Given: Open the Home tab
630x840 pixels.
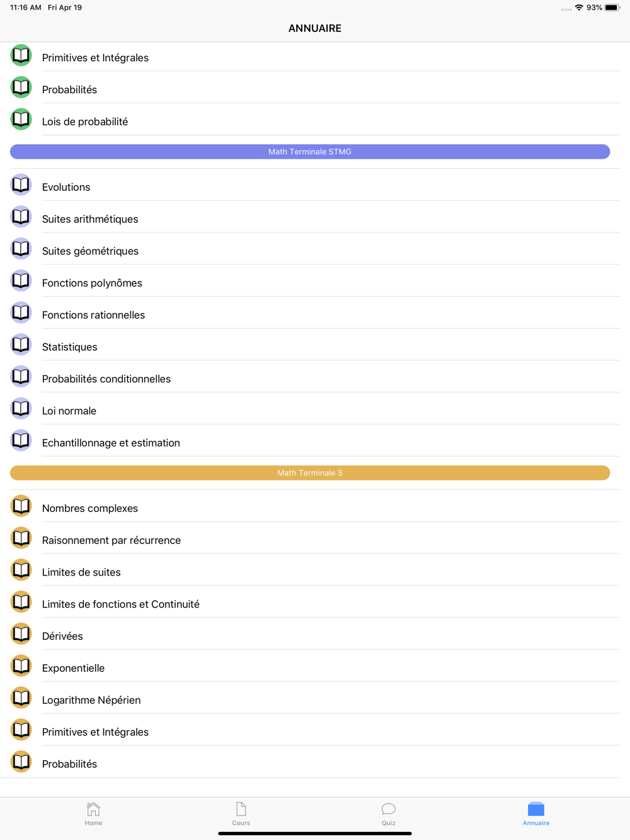Looking at the screenshot, I should (93, 814).
